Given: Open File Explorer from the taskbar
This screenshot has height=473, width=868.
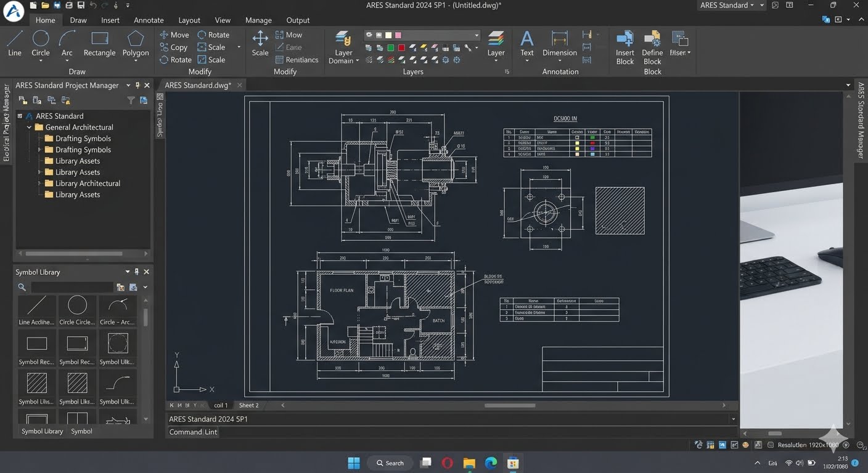Looking at the screenshot, I should click(469, 463).
